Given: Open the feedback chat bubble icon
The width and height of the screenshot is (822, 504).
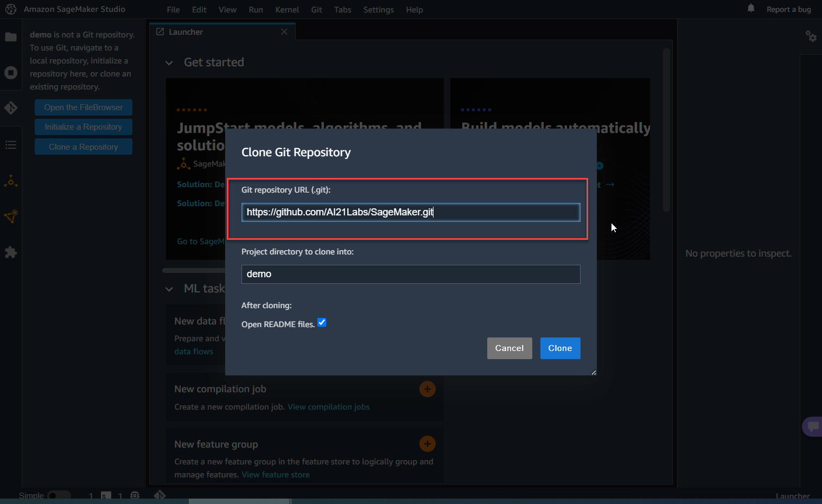Looking at the screenshot, I should 813,426.
